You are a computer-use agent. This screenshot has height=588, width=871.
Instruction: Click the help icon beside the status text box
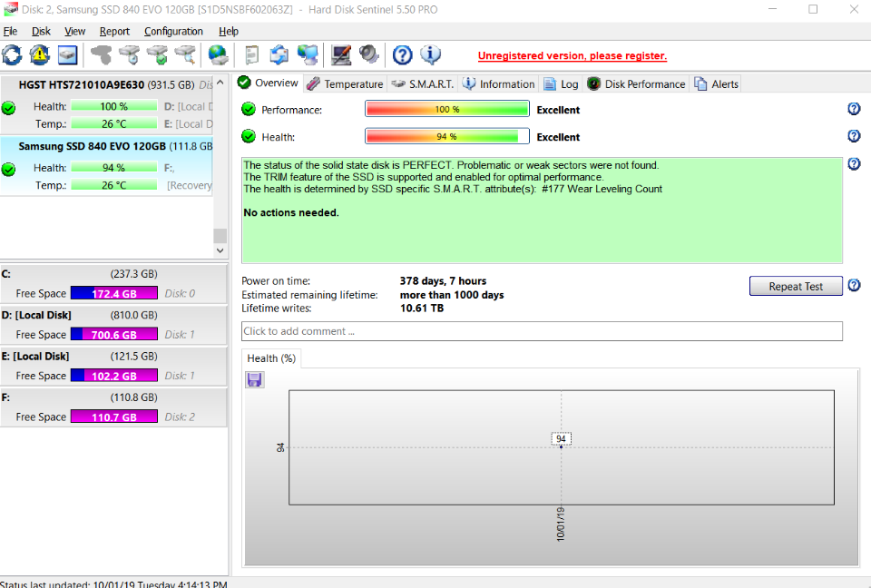(x=854, y=164)
